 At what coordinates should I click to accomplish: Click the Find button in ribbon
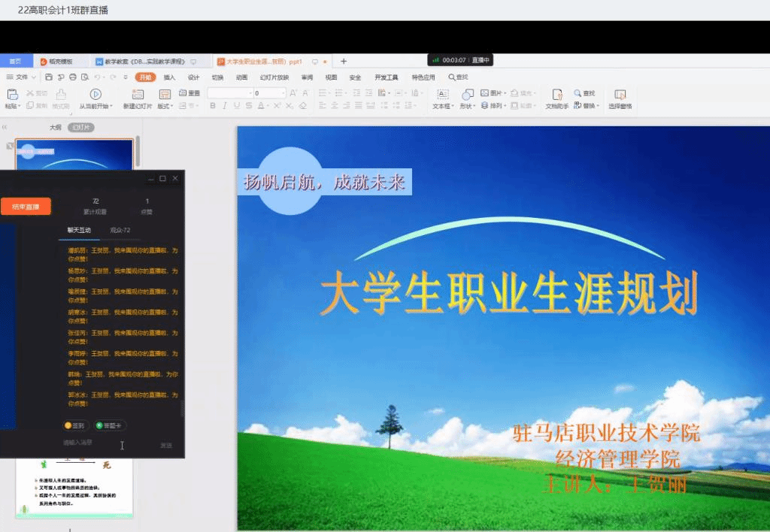coord(584,92)
